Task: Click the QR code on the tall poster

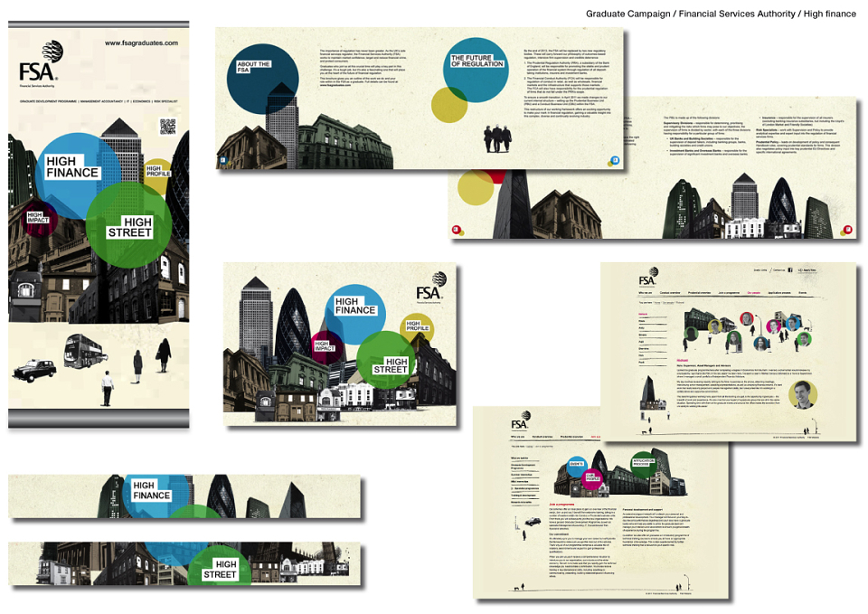Action: point(168,127)
